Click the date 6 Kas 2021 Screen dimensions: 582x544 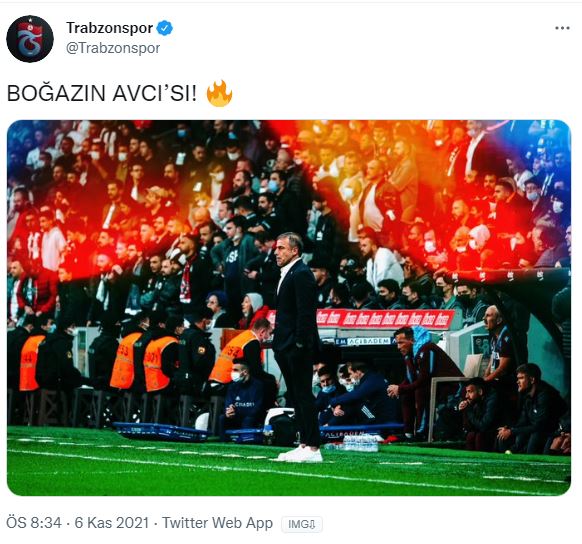click(111, 522)
